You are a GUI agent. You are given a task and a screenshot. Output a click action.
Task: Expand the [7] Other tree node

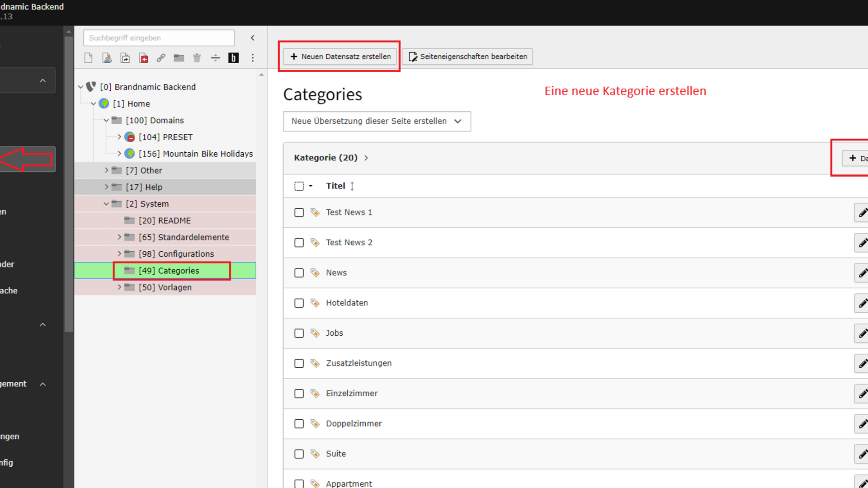click(107, 170)
